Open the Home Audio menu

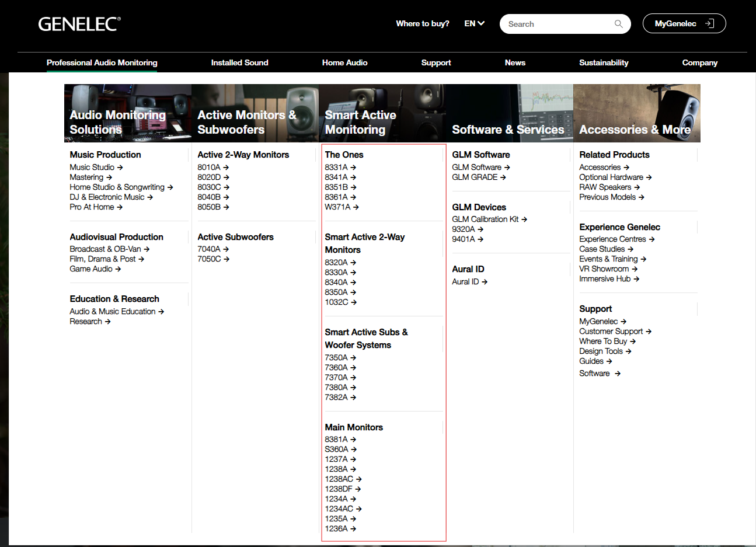pos(344,62)
